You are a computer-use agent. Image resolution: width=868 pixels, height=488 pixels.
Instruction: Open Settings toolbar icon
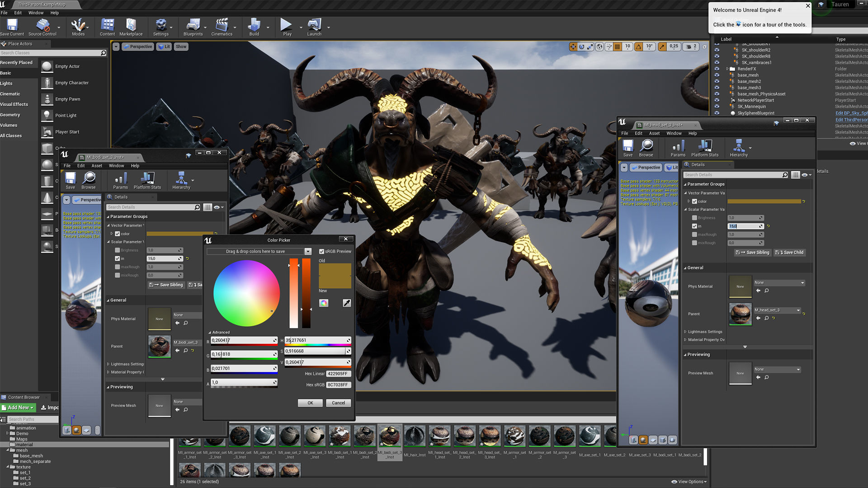160,27
